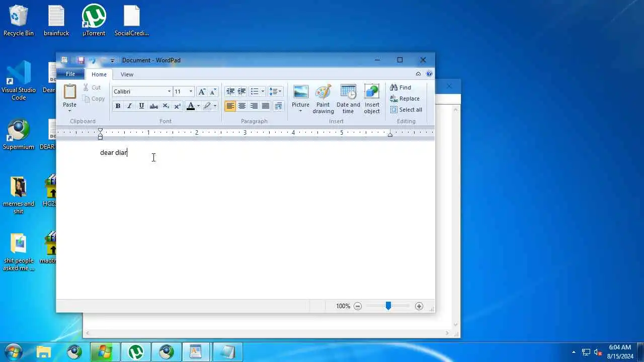Open the Customize Quick Access Toolbar arrow
This screenshot has width=644, height=362.
[x=112, y=60]
